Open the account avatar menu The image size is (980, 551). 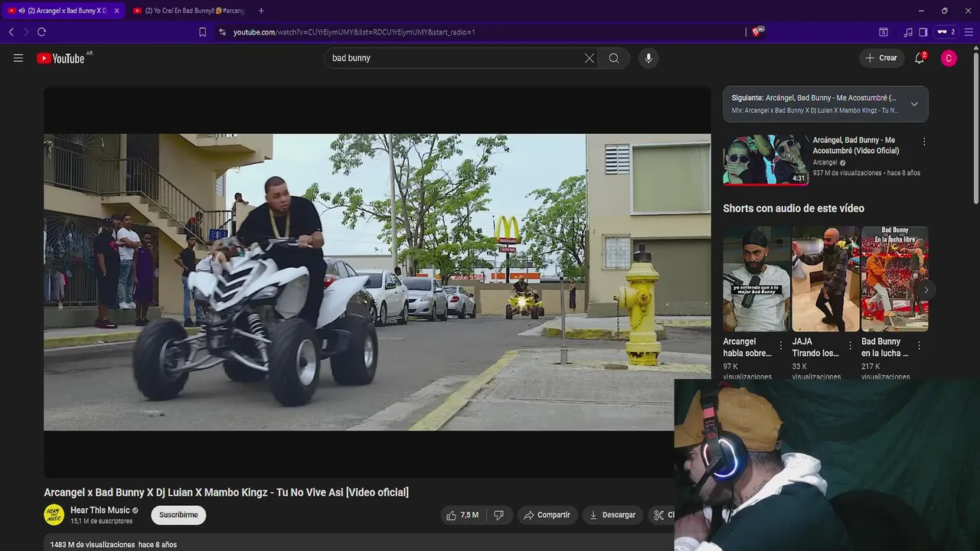click(x=949, y=58)
